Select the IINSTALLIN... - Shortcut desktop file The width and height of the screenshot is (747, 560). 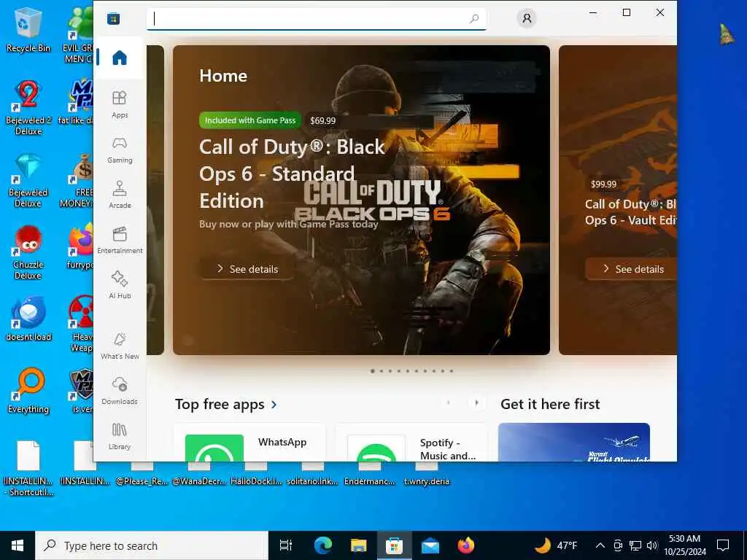tap(28, 468)
